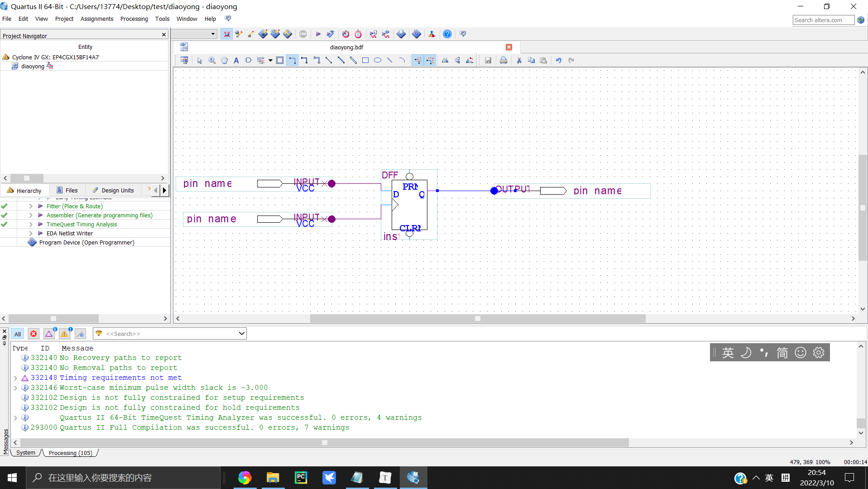Screen dimensions: 868x489
Task: Expand message 332146 minimum pulse width slack
Action: (x=15, y=388)
